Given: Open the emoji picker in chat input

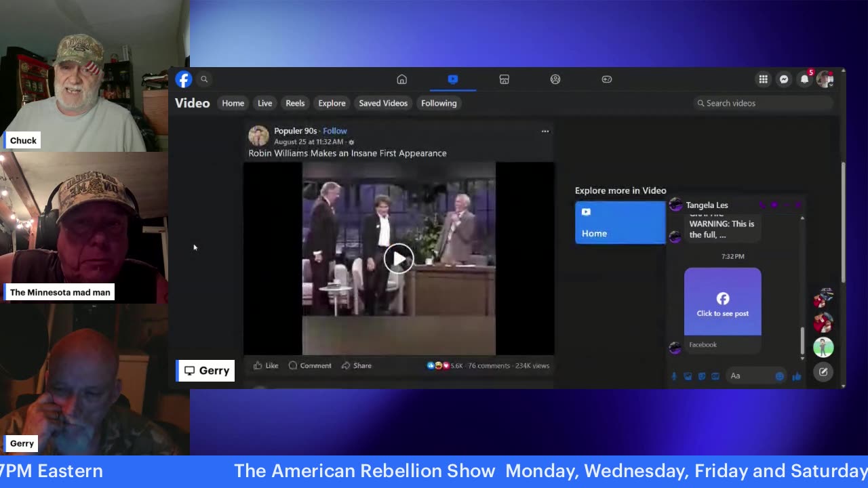Looking at the screenshot, I should (779, 376).
